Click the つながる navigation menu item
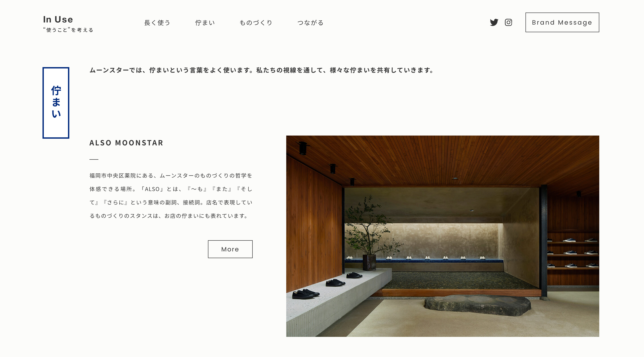 [311, 22]
